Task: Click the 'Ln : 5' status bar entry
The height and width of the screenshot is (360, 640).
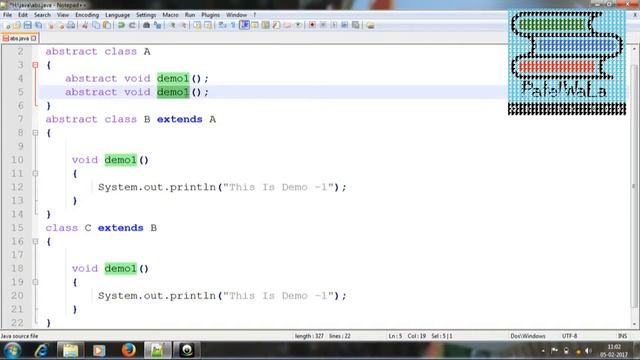Action: pos(395,336)
